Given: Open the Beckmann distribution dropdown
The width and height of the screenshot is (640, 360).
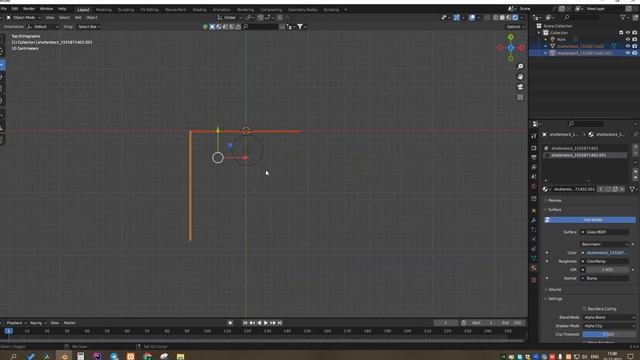Looking at the screenshot, I should point(604,244).
